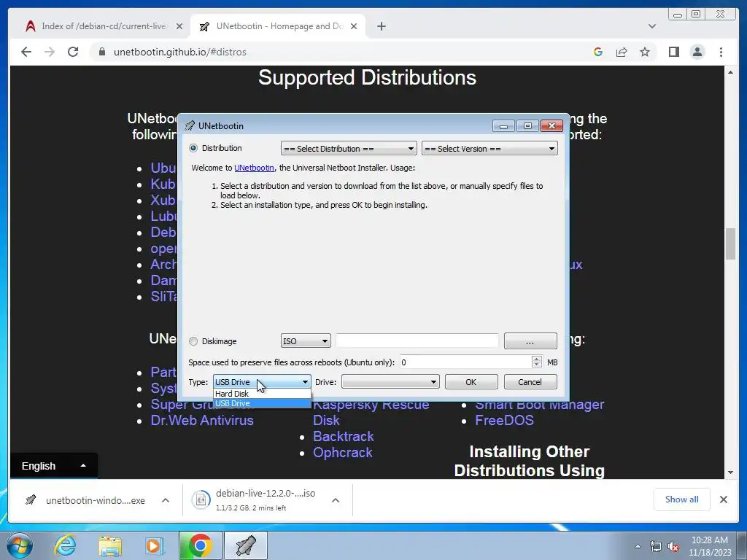Open Windows Explorer from taskbar
747x560 pixels.
coord(110,546)
